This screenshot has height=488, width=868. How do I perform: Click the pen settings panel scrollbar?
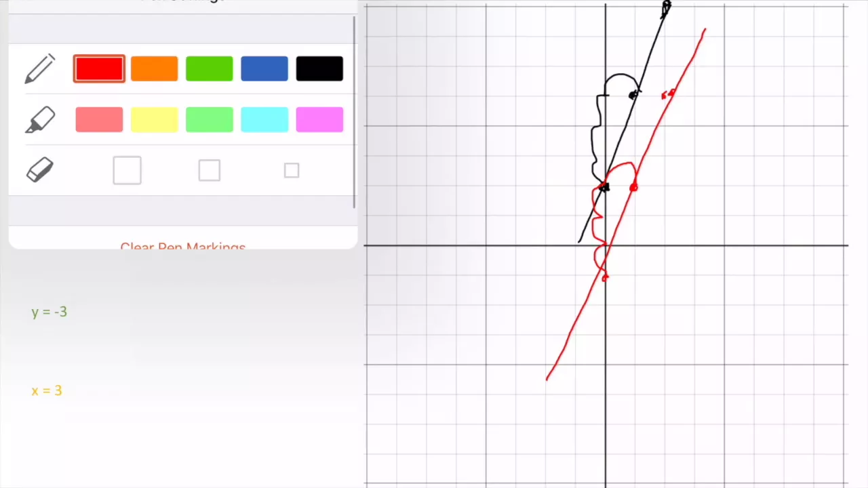(354, 112)
